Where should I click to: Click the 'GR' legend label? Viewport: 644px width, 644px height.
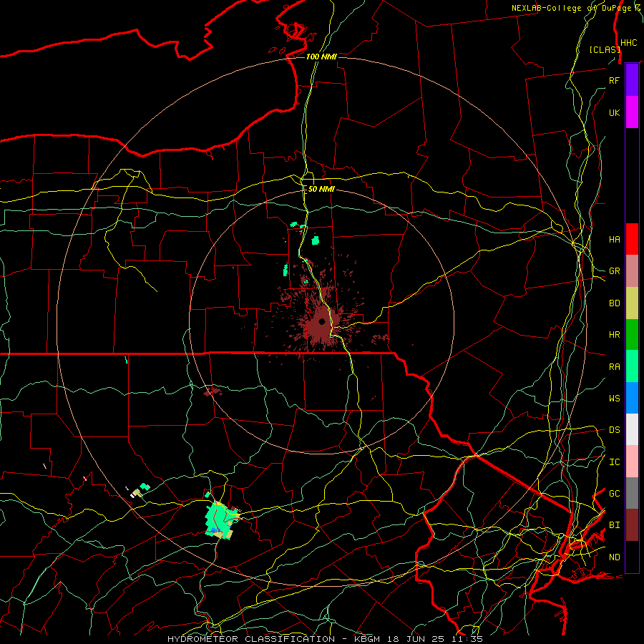[x=614, y=271]
